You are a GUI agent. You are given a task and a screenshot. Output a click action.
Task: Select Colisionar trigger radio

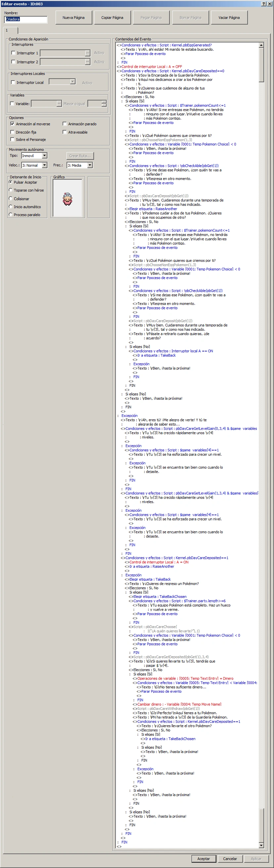click(x=11, y=199)
